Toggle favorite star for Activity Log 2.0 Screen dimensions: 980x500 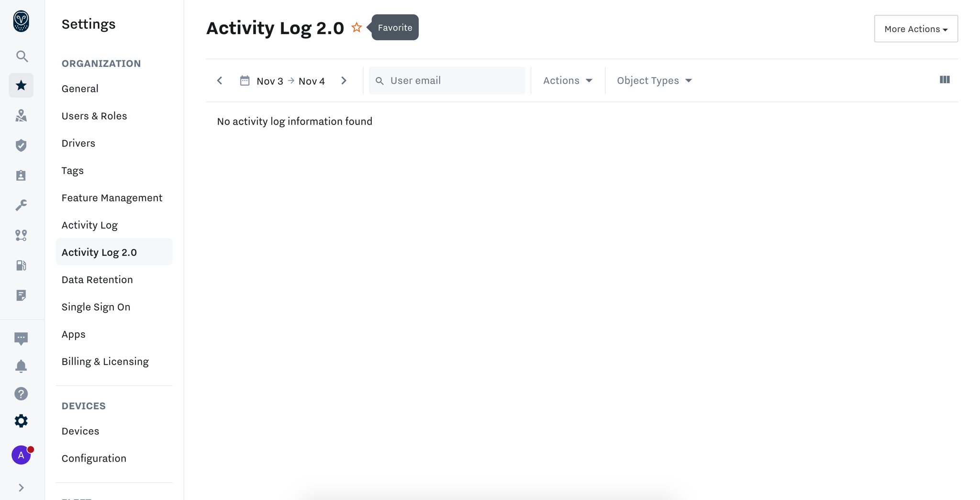pyautogui.click(x=356, y=28)
